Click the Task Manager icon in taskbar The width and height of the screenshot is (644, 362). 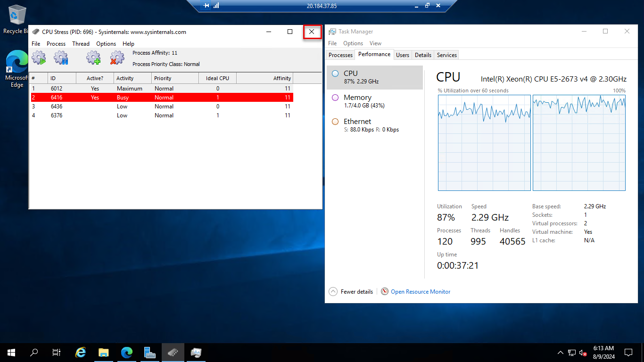pos(196,352)
